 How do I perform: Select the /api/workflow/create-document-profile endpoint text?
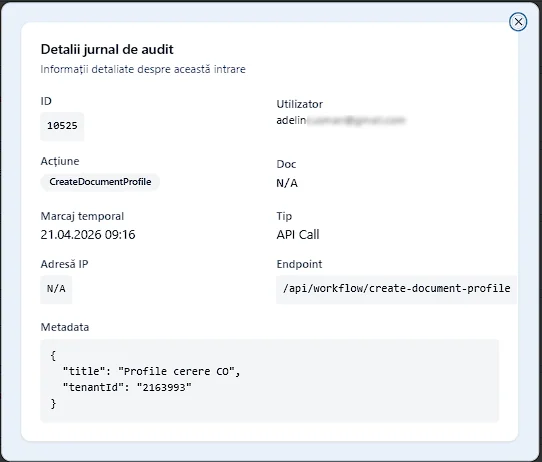click(396, 288)
